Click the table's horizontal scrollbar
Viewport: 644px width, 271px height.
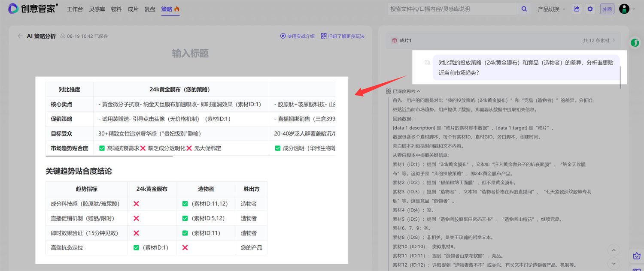click(x=109, y=156)
